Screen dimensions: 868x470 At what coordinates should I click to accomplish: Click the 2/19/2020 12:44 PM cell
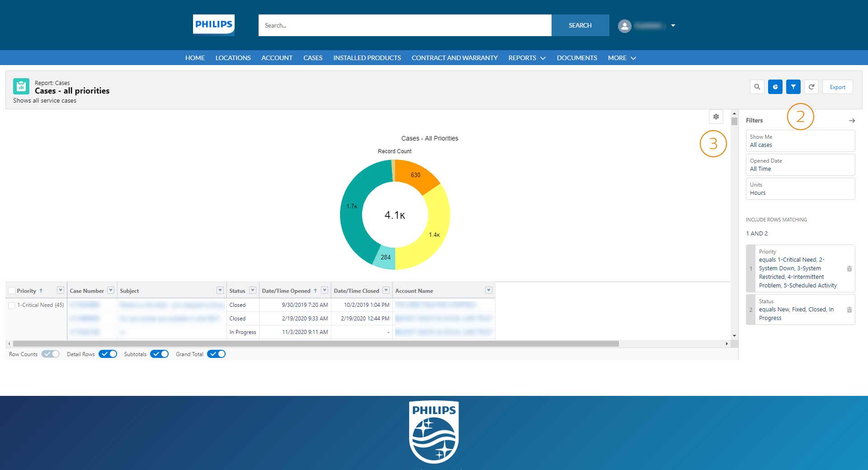362,319
